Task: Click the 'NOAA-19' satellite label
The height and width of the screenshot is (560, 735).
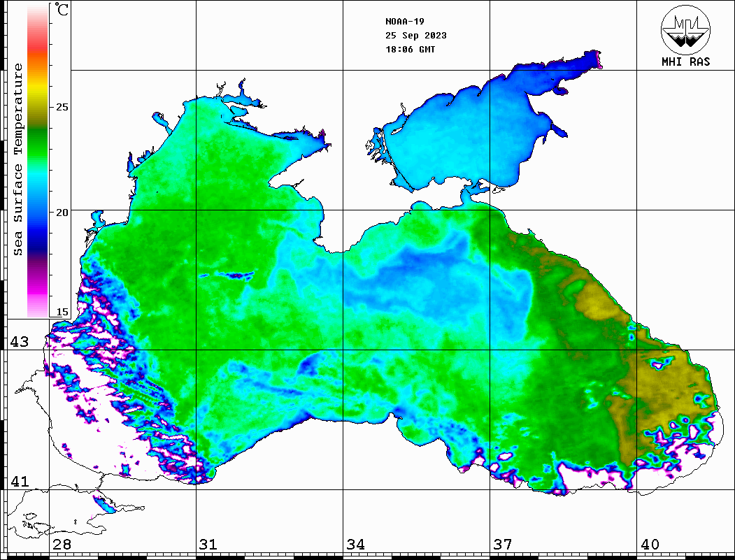Action: pyautogui.click(x=405, y=22)
